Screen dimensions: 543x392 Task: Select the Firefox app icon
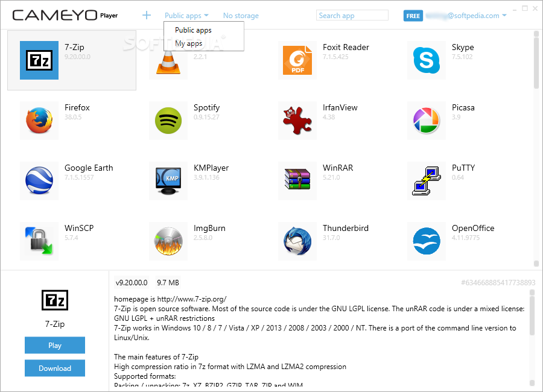(x=39, y=121)
